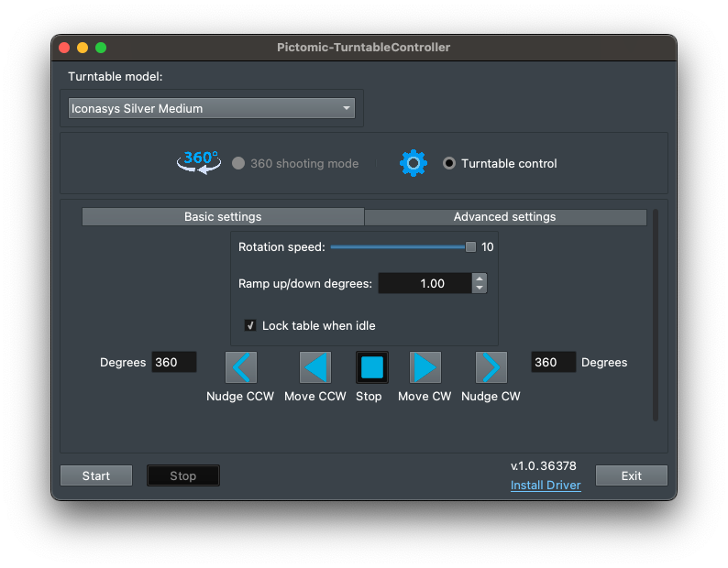Hit the square Stop icon between arrows
The height and width of the screenshot is (568, 728).
click(371, 367)
